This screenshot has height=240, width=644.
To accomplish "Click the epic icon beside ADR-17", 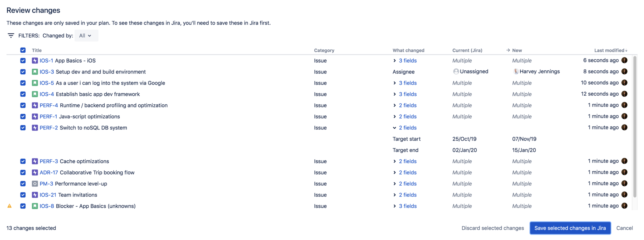I will (35, 173).
